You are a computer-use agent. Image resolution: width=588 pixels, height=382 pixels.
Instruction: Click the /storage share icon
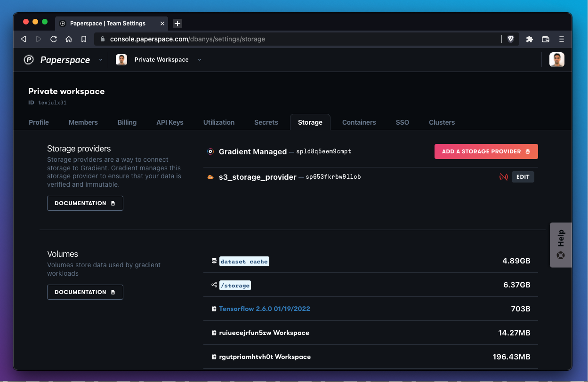[214, 285]
